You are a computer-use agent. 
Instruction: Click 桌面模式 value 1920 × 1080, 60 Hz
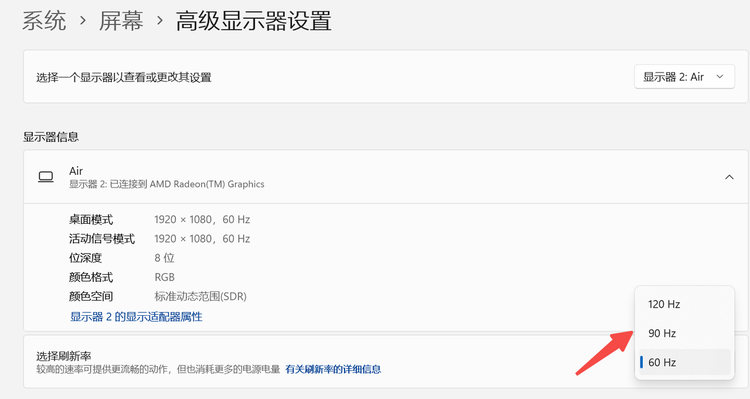[202, 220]
